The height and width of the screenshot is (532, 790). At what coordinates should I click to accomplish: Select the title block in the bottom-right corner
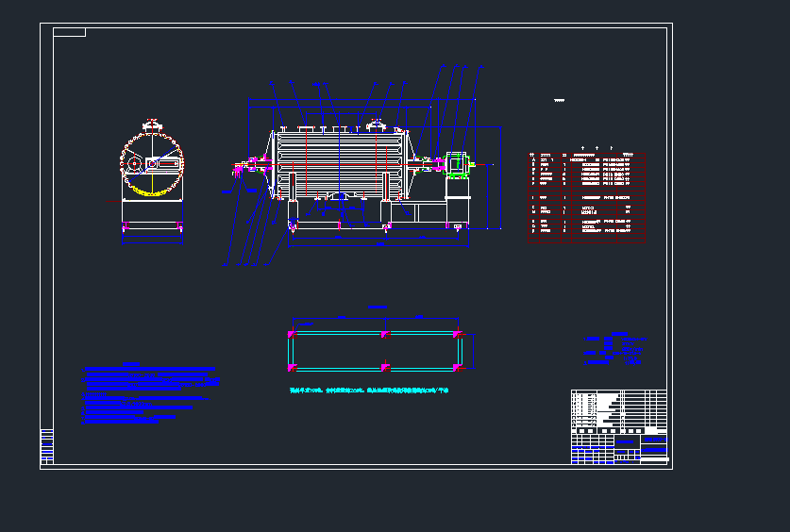(x=618, y=426)
